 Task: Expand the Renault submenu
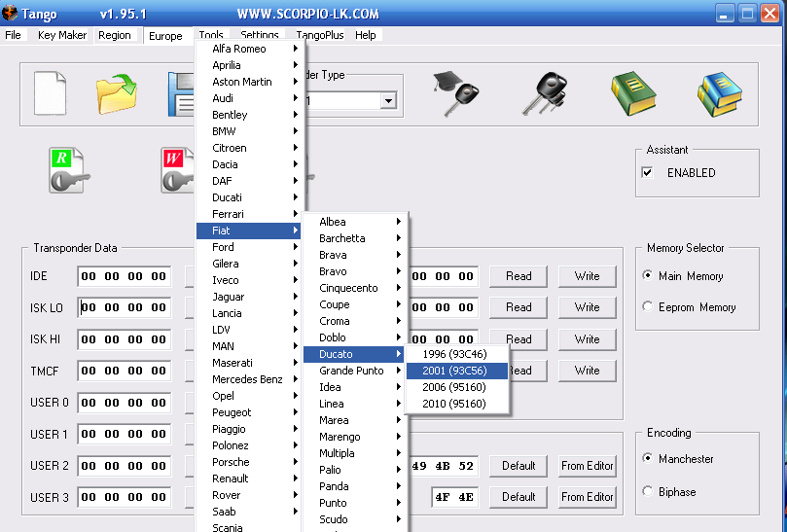(249, 479)
